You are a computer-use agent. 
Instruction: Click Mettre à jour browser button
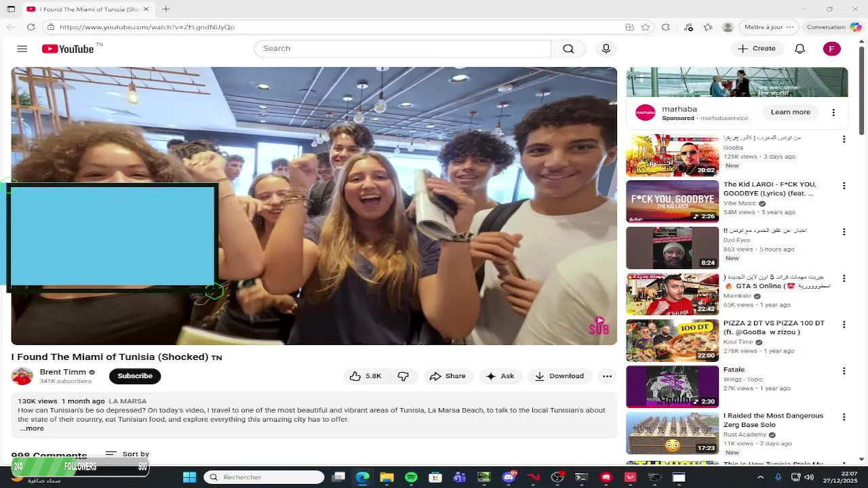click(768, 27)
